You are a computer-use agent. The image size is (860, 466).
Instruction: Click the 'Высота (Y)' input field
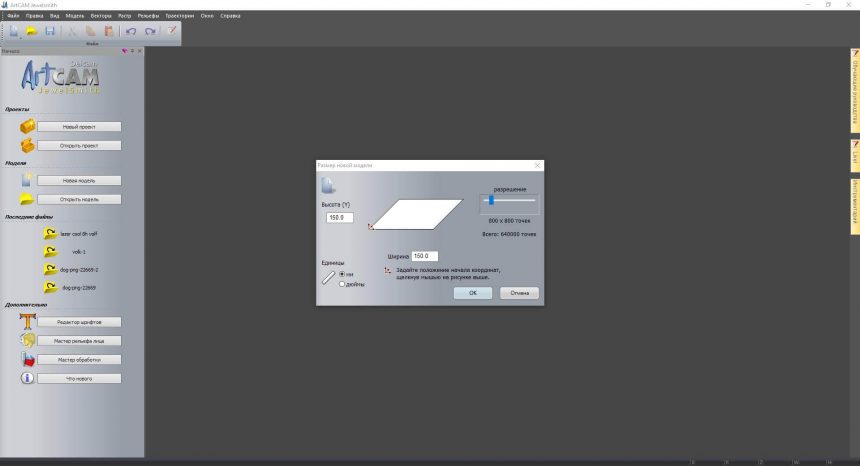coord(339,218)
